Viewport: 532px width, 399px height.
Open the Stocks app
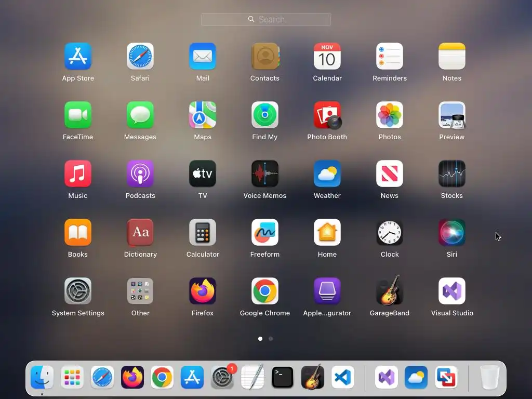(452, 174)
